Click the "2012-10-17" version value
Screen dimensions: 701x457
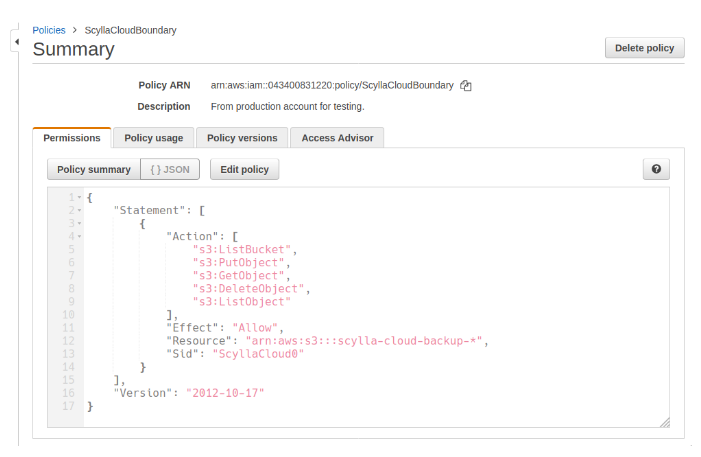[225, 393]
